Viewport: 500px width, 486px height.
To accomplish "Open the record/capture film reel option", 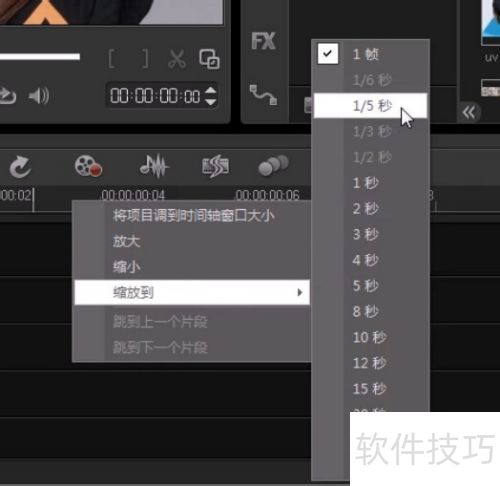I will (88, 166).
